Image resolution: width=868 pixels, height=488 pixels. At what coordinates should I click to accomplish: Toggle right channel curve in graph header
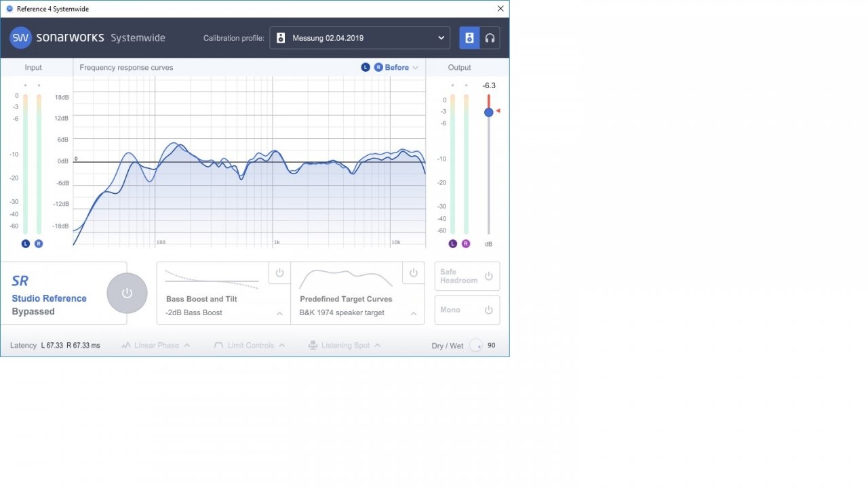coord(378,68)
